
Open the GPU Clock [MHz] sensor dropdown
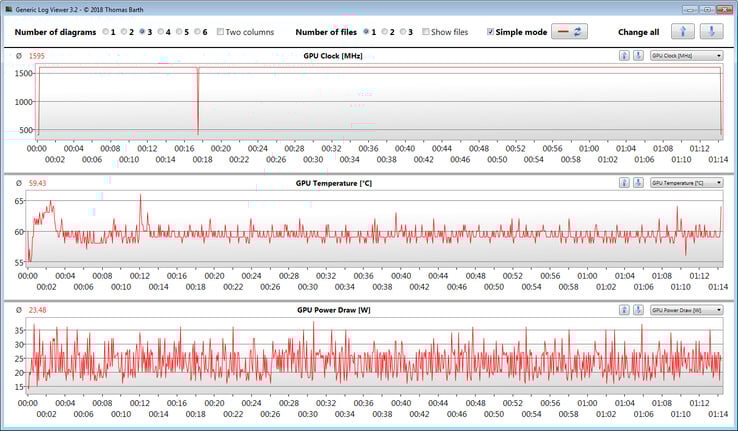click(x=686, y=56)
